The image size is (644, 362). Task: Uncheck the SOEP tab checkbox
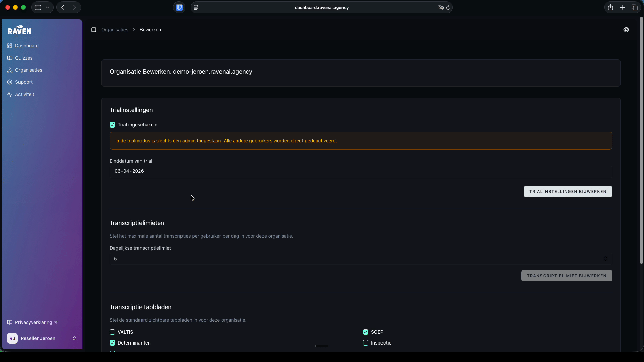click(x=366, y=332)
